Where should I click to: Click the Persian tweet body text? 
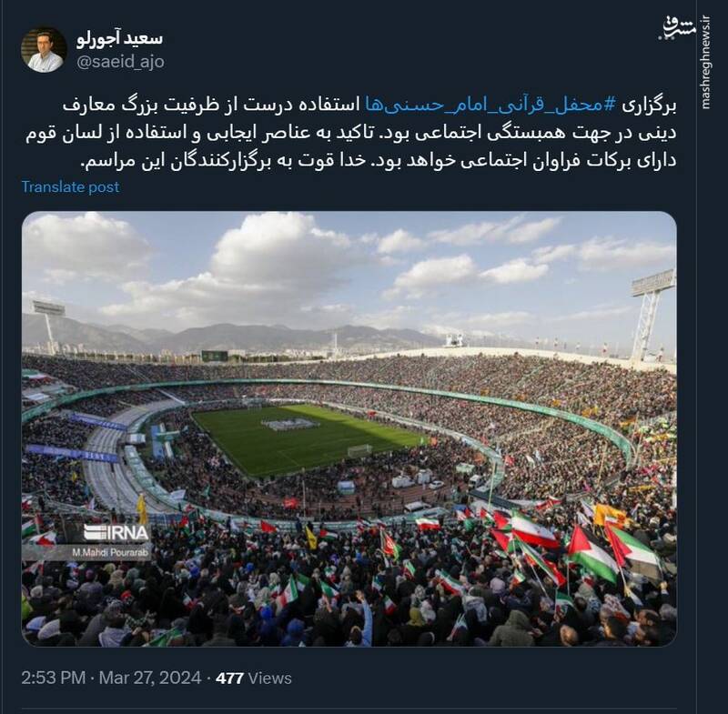(x=351, y=133)
